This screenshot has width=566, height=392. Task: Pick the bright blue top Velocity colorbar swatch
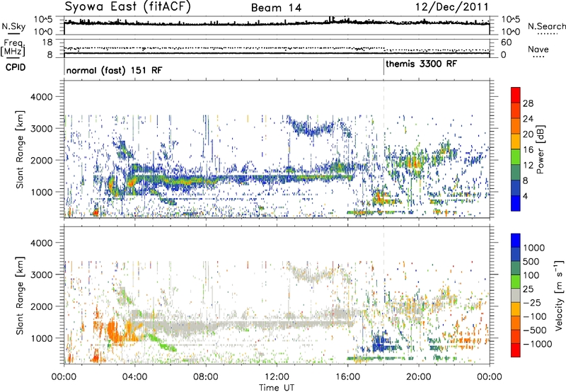[x=516, y=241]
